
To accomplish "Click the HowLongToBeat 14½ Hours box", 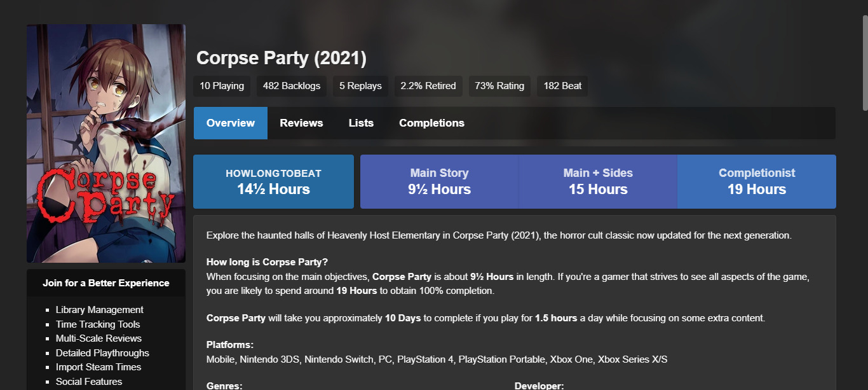I will (x=273, y=181).
